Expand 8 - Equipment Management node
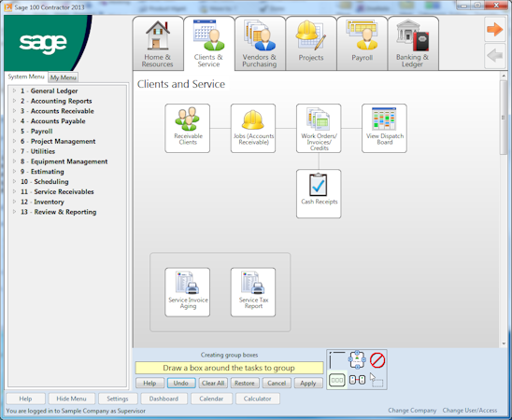 pos(14,161)
